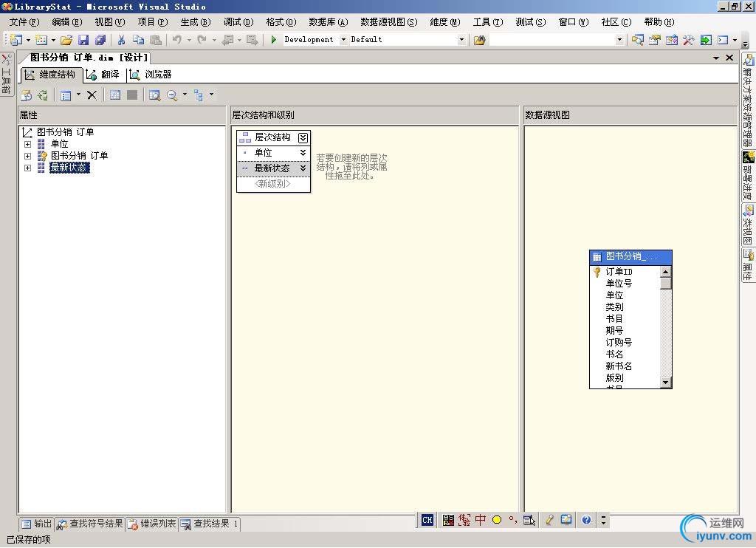Open the zoom level dropdown arrow
756x548 pixels.
(x=185, y=95)
